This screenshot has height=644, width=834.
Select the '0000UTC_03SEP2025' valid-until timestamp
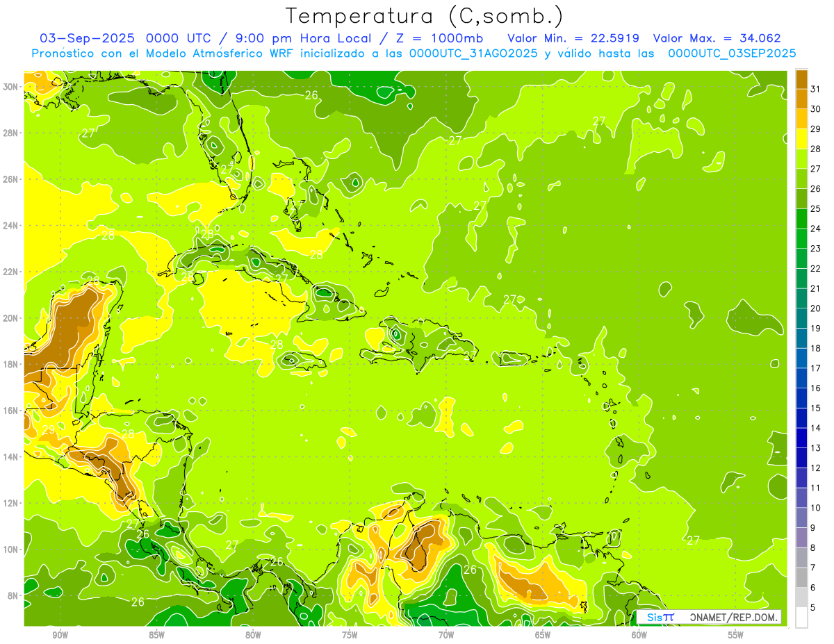coord(732,53)
